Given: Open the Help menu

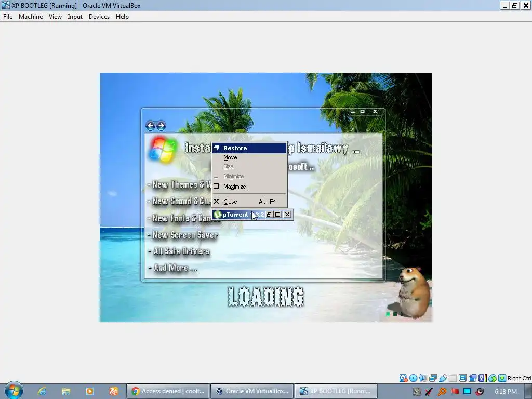Looking at the screenshot, I should (122, 17).
